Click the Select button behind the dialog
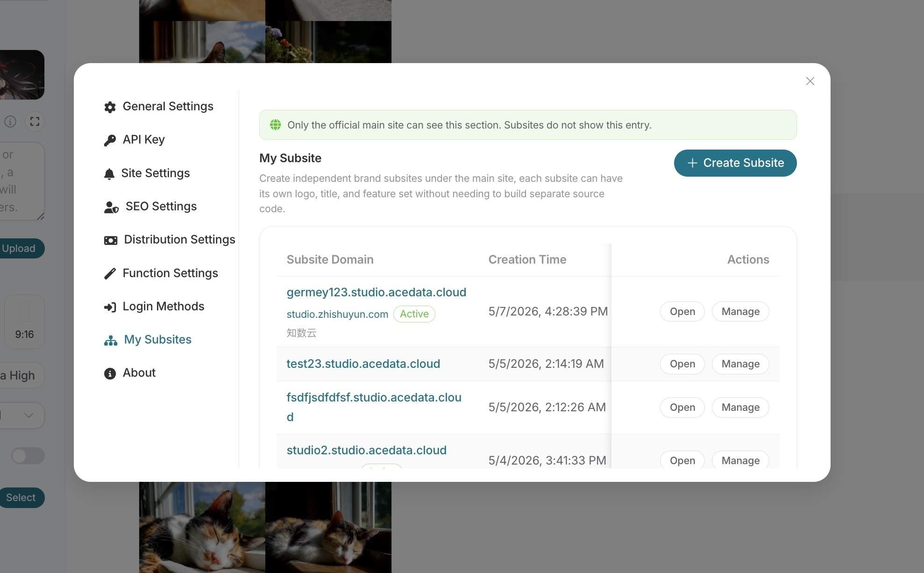The height and width of the screenshot is (573, 924). (x=21, y=497)
